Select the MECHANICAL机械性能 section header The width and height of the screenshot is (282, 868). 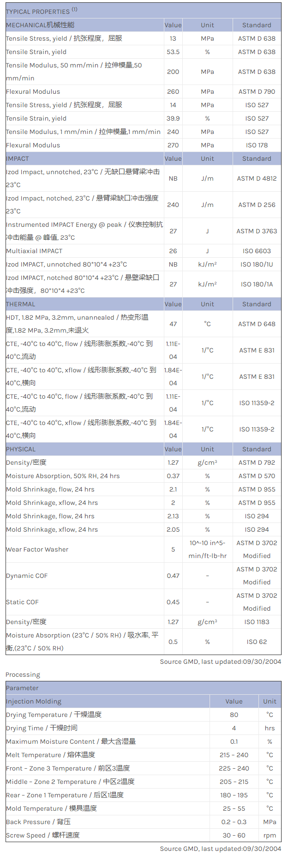40,25
